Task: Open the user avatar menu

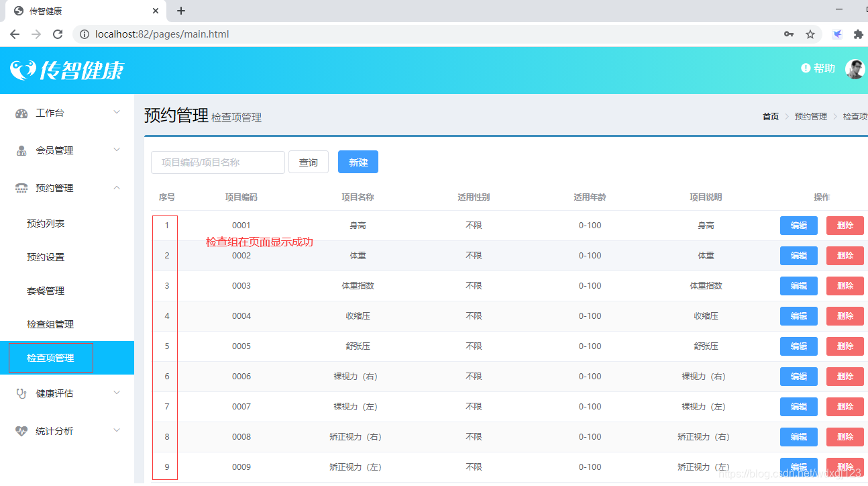Action: 855,68
